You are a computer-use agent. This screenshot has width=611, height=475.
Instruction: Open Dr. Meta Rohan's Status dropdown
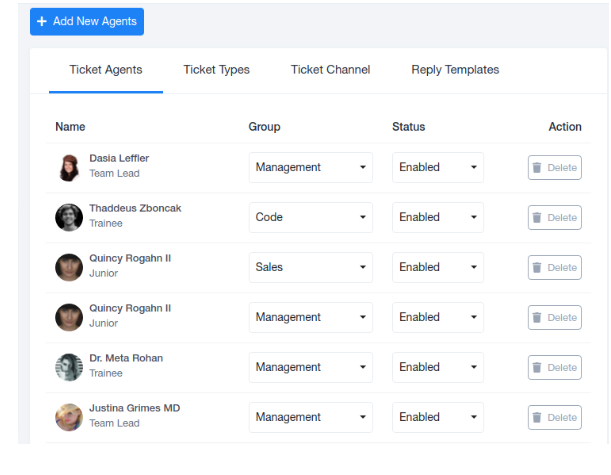438,367
